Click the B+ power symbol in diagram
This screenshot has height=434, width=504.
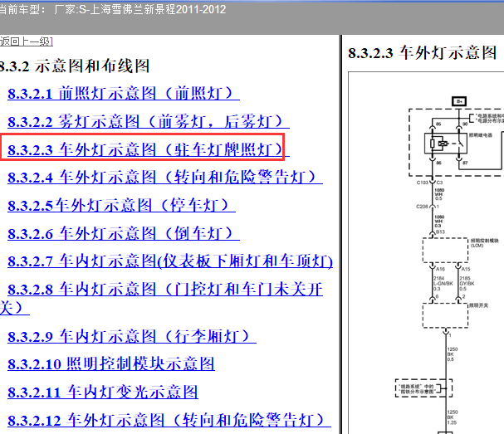pos(459,101)
